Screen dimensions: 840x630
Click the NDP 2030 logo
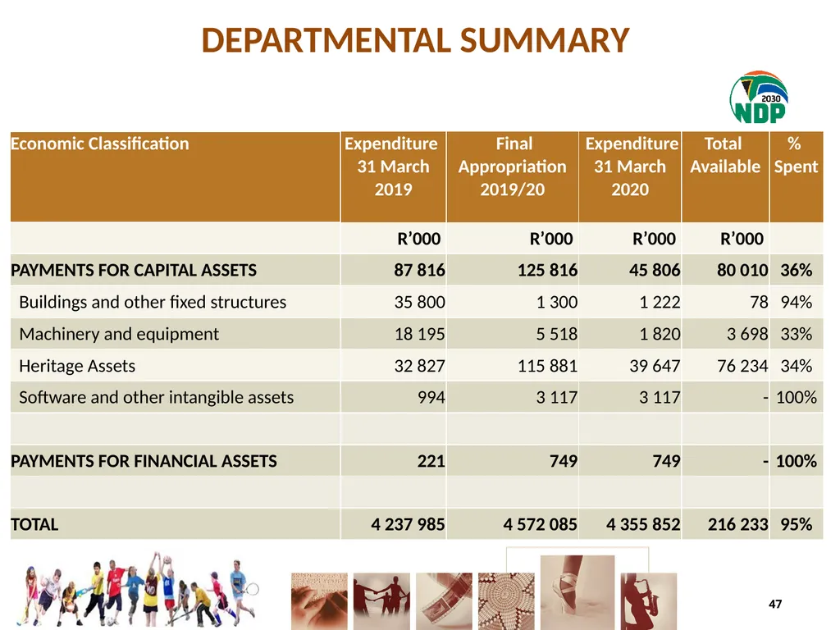coord(759,98)
